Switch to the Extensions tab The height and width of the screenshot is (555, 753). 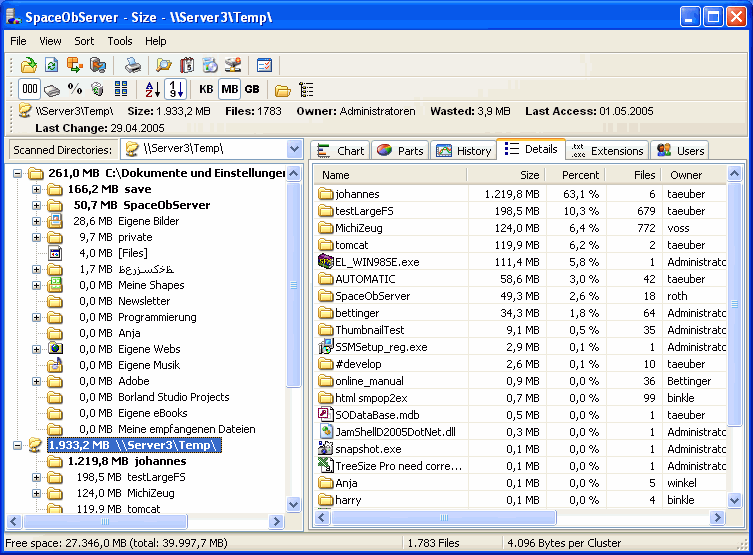coord(607,151)
